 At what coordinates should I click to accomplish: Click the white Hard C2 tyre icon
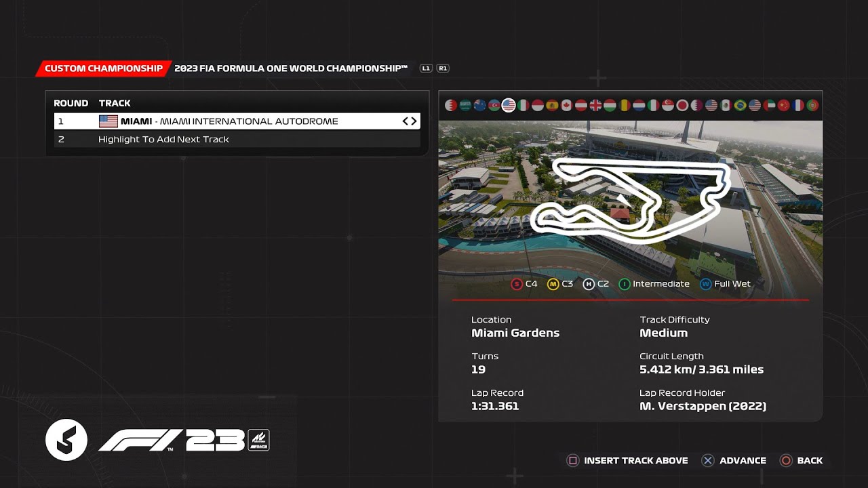(x=589, y=284)
